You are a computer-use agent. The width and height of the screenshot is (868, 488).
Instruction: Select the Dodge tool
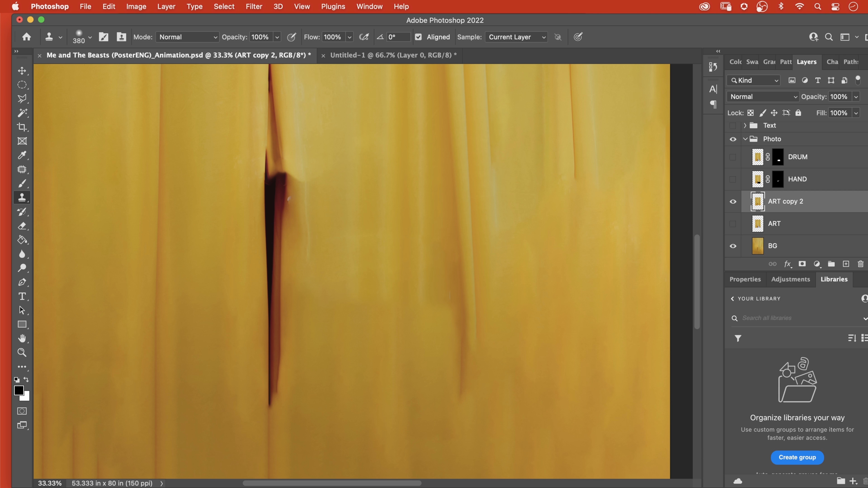pyautogui.click(x=22, y=268)
